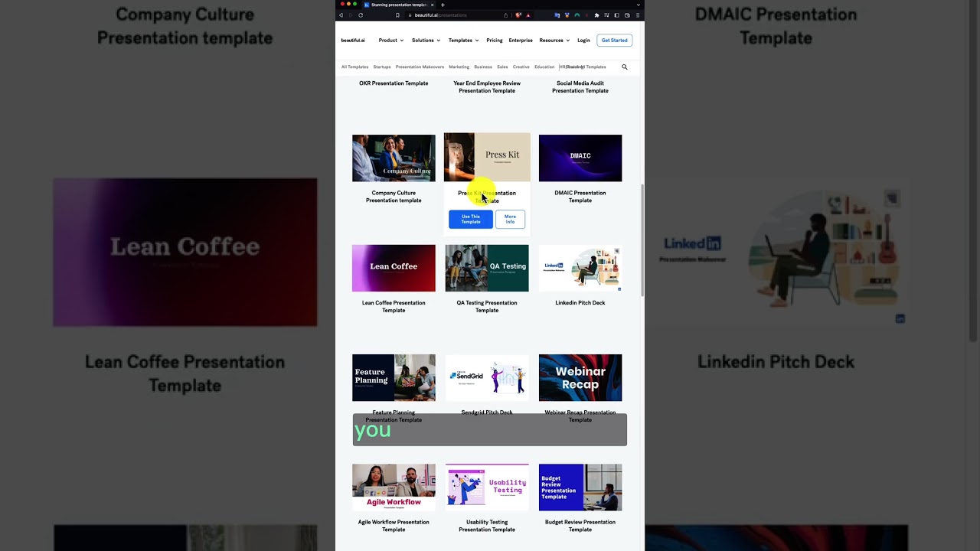Open the Feature Planning template thumbnail

point(394,378)
